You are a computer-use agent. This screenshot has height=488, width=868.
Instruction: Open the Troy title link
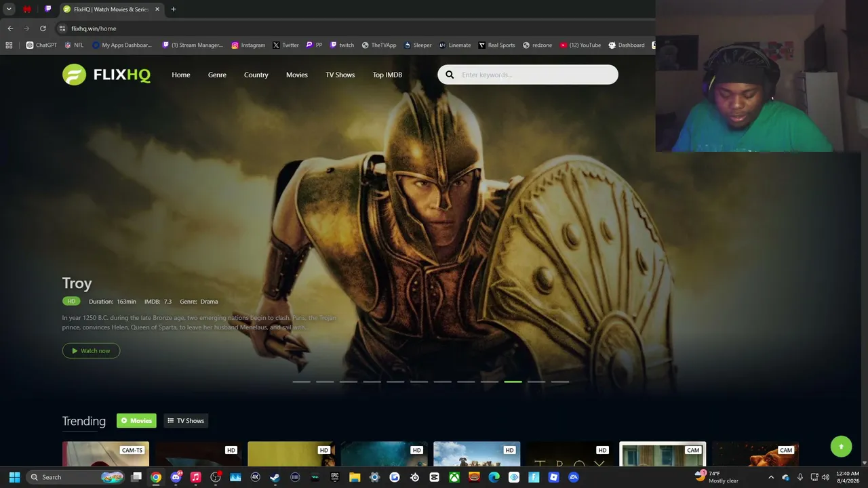77,283
